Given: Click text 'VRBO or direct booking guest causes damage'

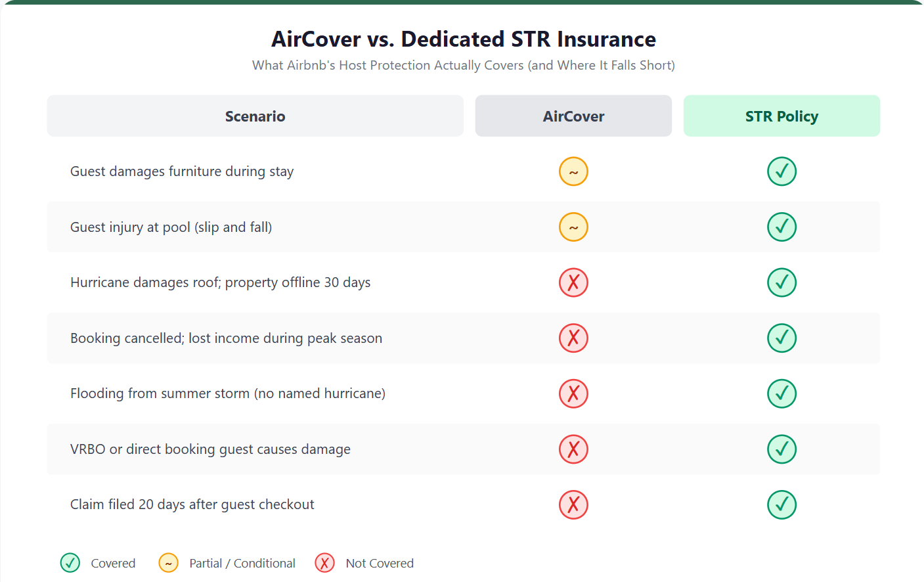Looking at the screenshot, I should pyautogui.click(x=210, y=449).
